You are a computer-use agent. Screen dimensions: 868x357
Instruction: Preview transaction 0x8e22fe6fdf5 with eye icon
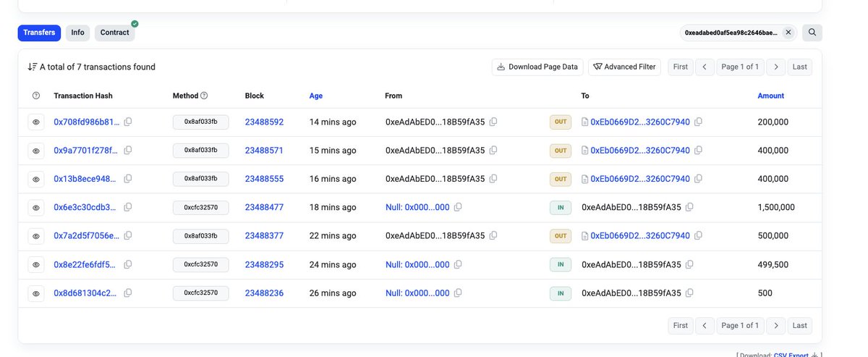35,265
